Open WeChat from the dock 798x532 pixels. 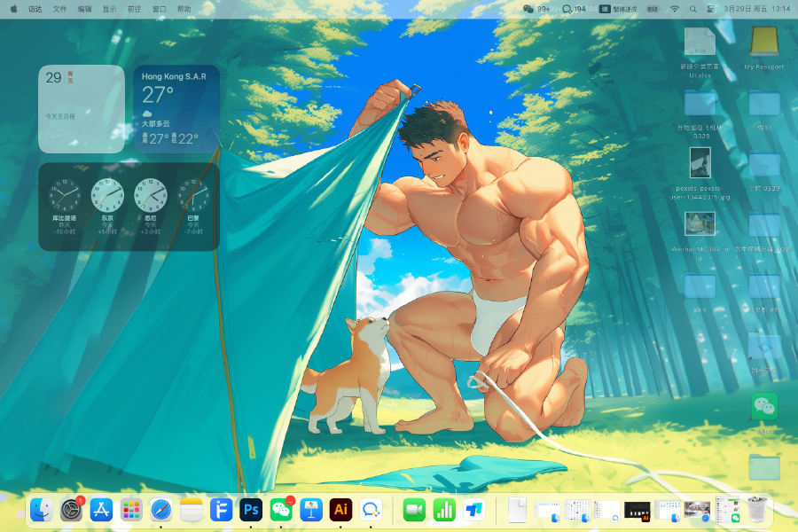pos(281,510)
